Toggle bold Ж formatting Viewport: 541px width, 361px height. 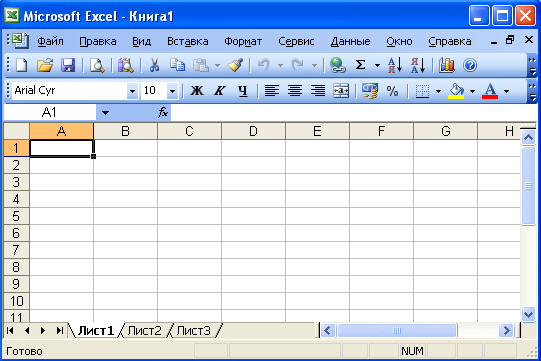197,91
